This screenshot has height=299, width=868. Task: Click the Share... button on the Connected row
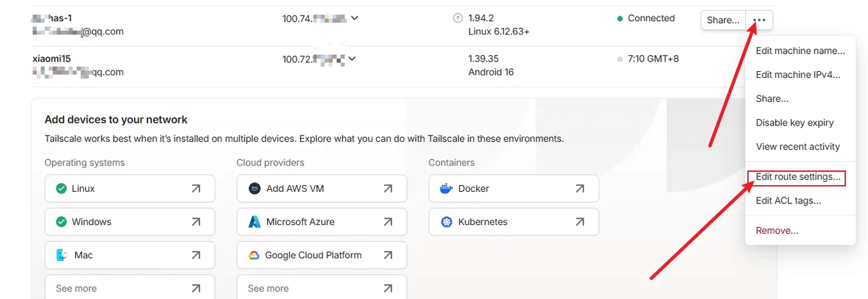[x=723, y=20]
